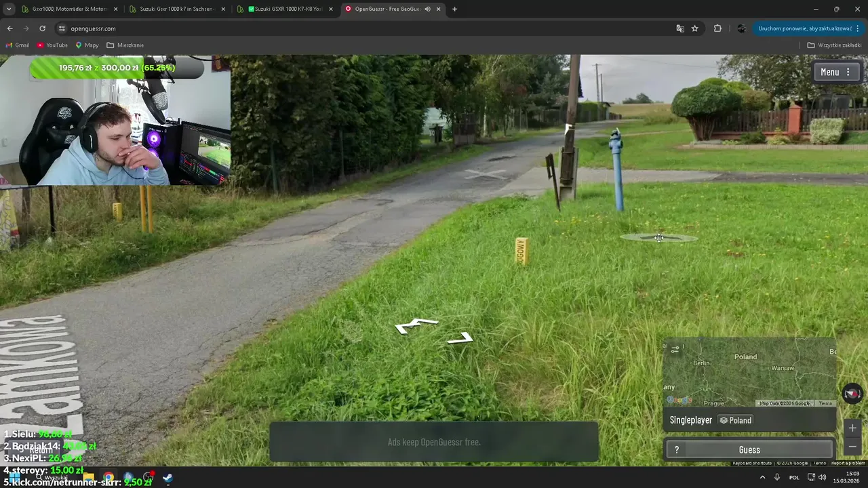
Task: Open the Chrome profile avatar
Action: point(741,28)
